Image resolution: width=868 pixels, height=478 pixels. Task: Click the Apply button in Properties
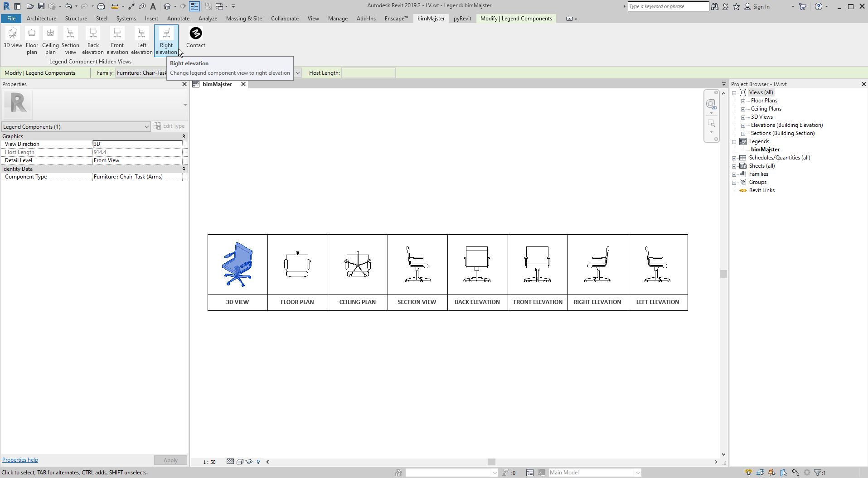(x=170, y=460)
